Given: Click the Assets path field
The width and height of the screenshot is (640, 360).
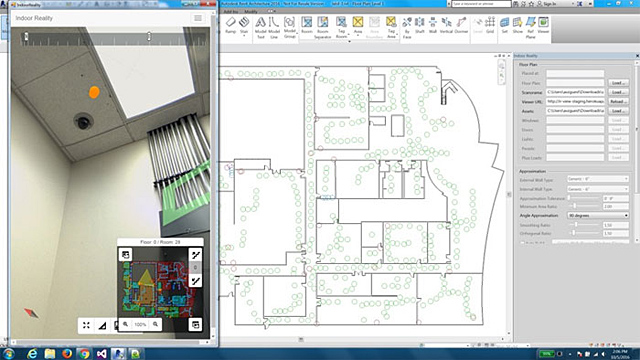Looking at the screenshot, I should tap(575, 111).
